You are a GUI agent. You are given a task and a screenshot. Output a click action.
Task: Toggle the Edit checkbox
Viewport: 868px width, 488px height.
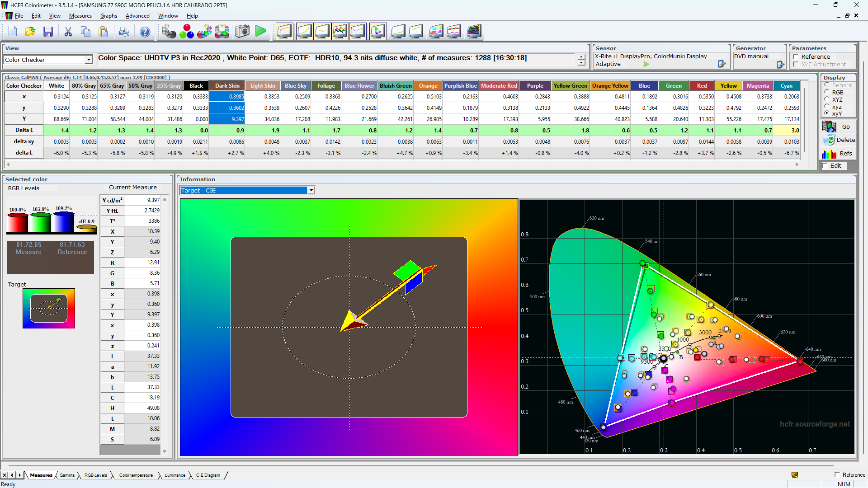(x=825, y=166)
